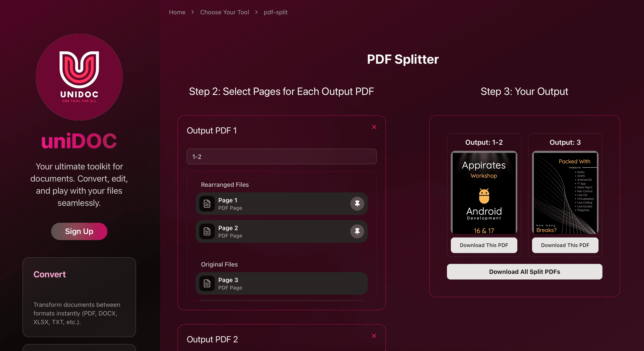Click the pdf-split breadcrumb item

275,12
